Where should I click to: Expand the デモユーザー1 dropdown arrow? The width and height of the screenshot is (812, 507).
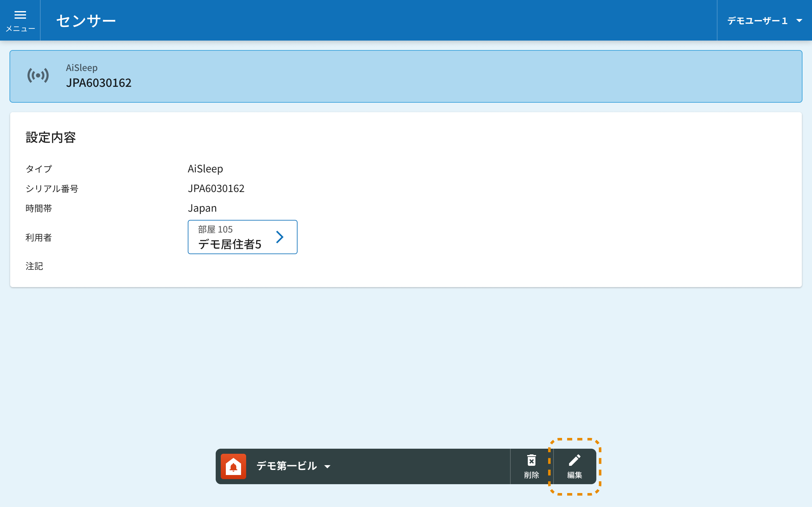pos(800,21)
